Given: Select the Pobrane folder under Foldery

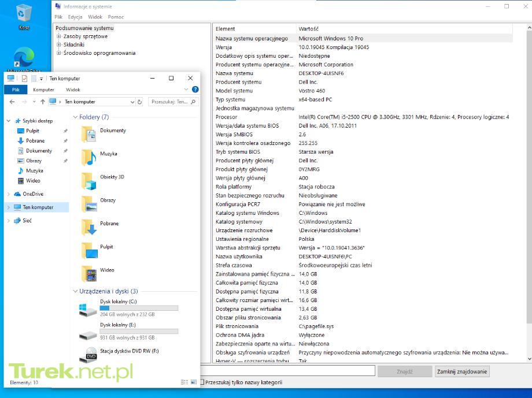Looking at the screenshot, I should (x=100, y=228).
